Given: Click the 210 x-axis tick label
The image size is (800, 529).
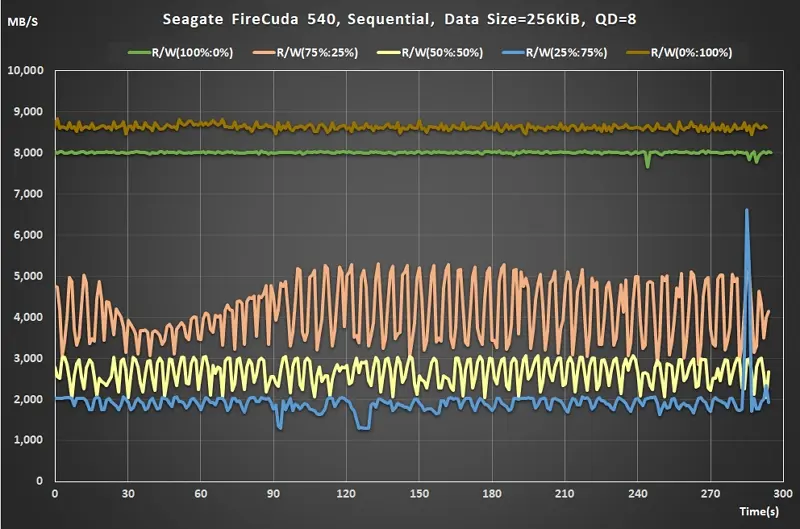Looking at the screenshot, I should (565, 494).
